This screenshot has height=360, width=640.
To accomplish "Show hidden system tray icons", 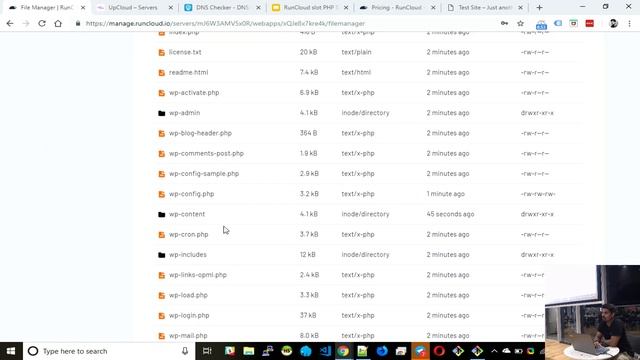I will [x=494, y=351].
